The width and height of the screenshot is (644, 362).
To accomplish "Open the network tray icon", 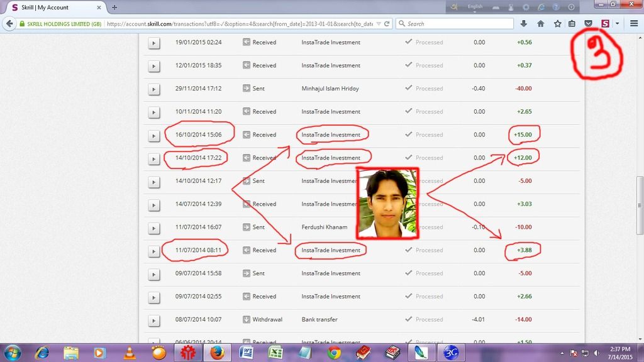I will (x=586, y=353).
